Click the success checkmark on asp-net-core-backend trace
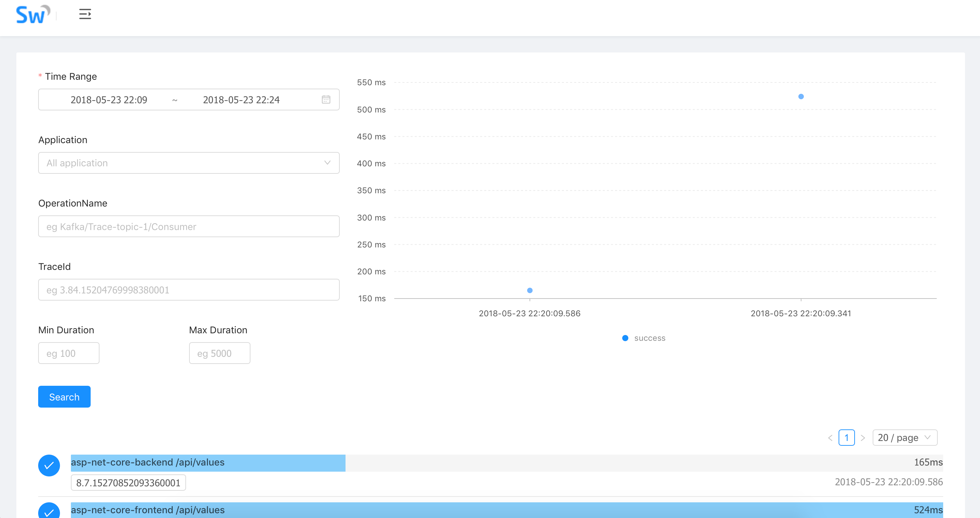This screenshot has width=980, height=518. click(x=49, y=465)
